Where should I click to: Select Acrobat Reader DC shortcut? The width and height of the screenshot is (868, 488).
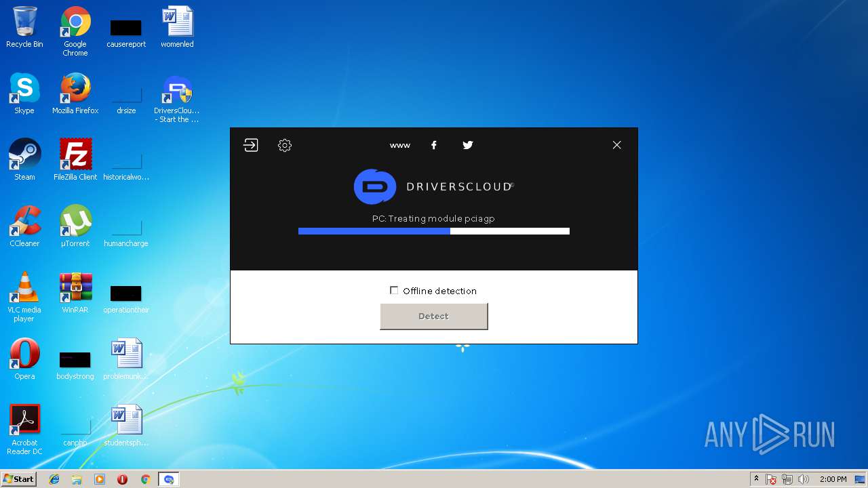pyautogui.click(x=24, y=430)
